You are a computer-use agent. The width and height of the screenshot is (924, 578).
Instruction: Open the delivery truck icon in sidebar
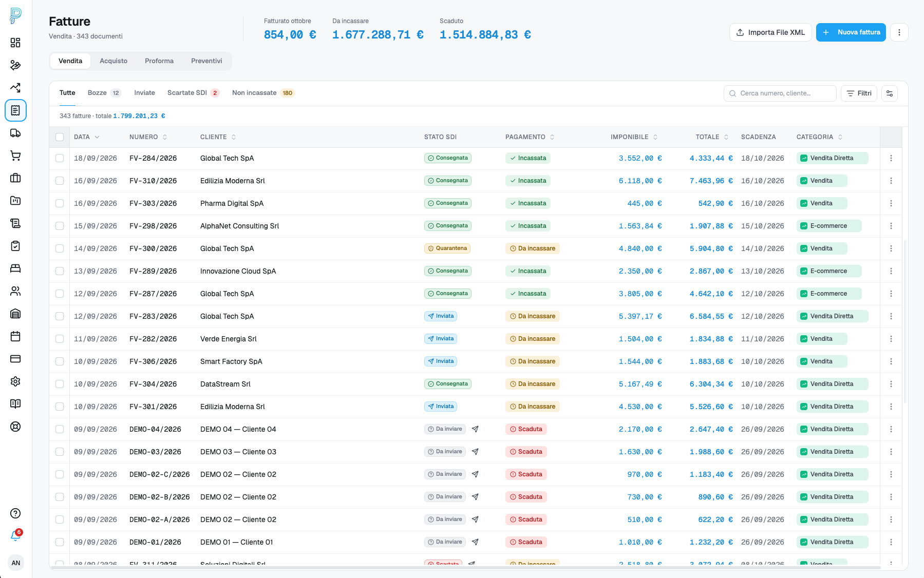pos(15,133)
